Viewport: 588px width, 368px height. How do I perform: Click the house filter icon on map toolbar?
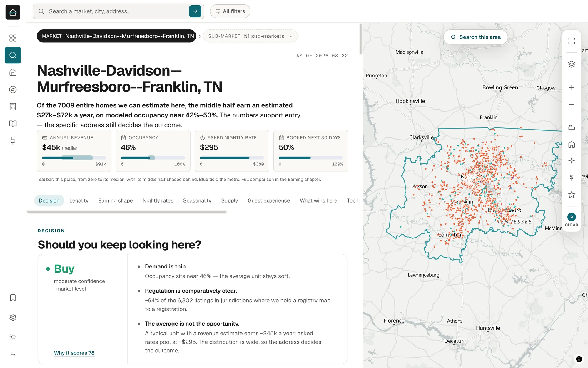(x=572, y=145)
